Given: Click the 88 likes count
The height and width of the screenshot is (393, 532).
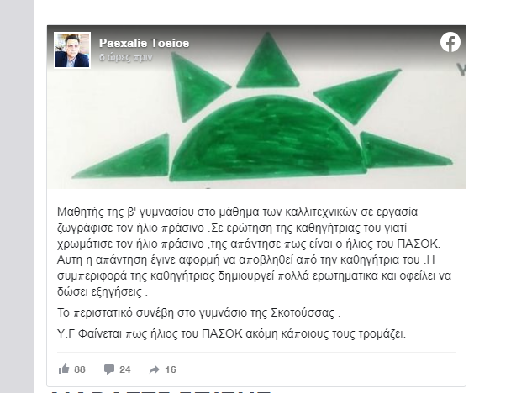Looking at the screenshot, I should coord(80,369).
